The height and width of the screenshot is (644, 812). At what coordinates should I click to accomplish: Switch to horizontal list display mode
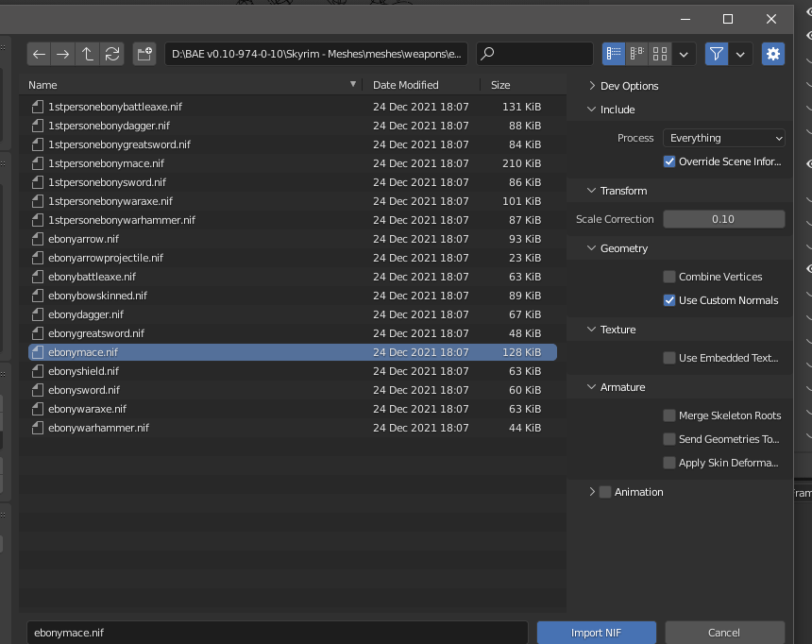tap(637, 54)
